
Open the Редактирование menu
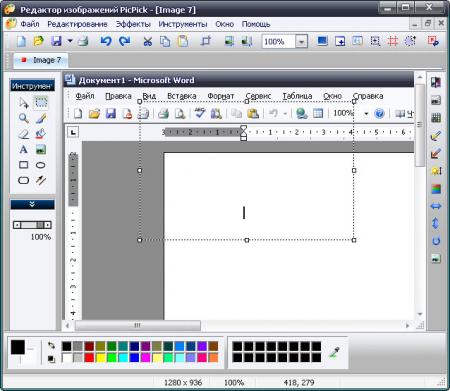tap(77, 24)
